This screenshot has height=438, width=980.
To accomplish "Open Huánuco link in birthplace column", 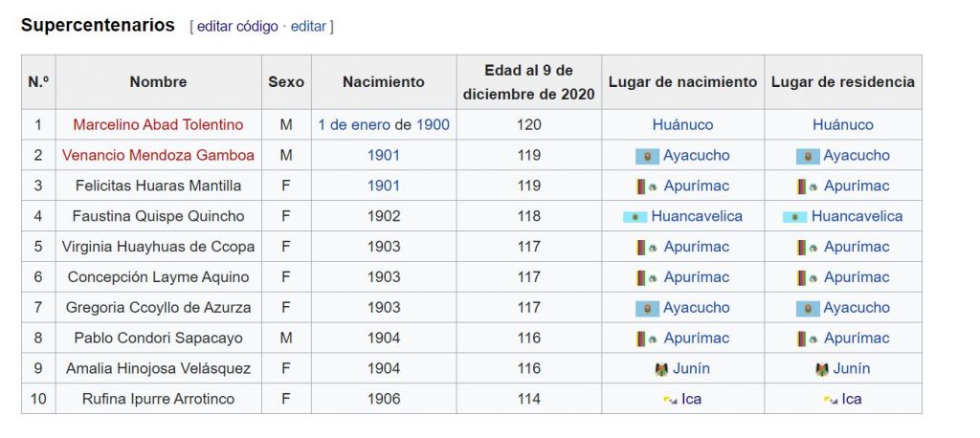I will [x=682, y=125].
